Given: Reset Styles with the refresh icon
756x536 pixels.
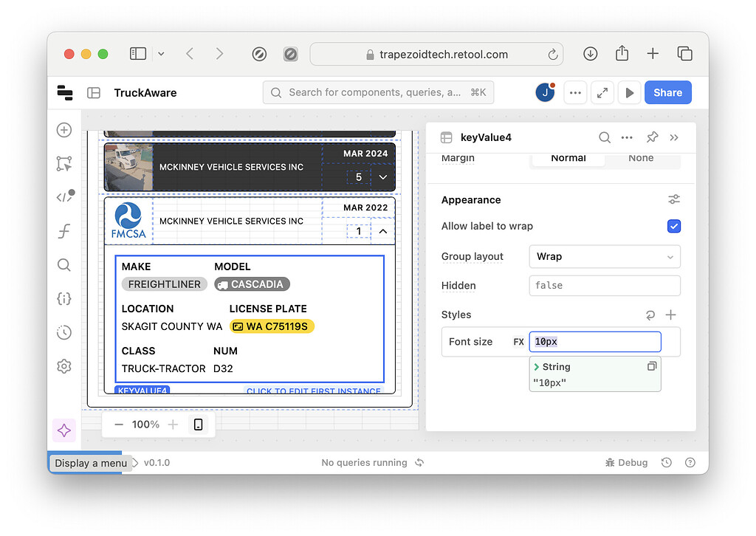Looking at the screenshot, I should coord(650,315).
